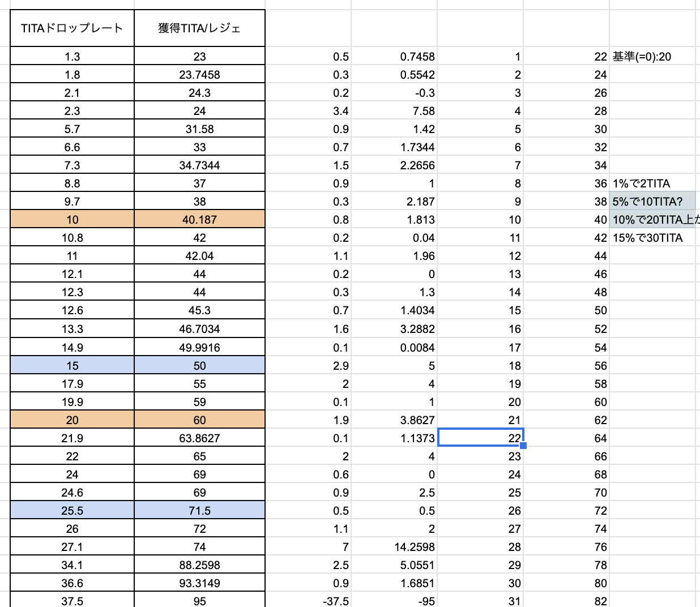The height and width of the screenshot is (607, 700).
Task: Select the cell containing 46.7034
Action: coord(200,328)
